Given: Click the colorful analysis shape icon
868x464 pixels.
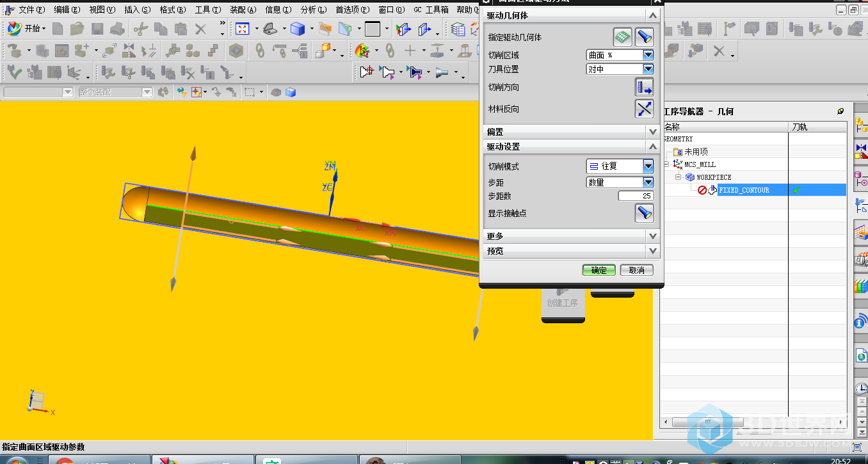Looking at the screenshot, I should point(362,51).
